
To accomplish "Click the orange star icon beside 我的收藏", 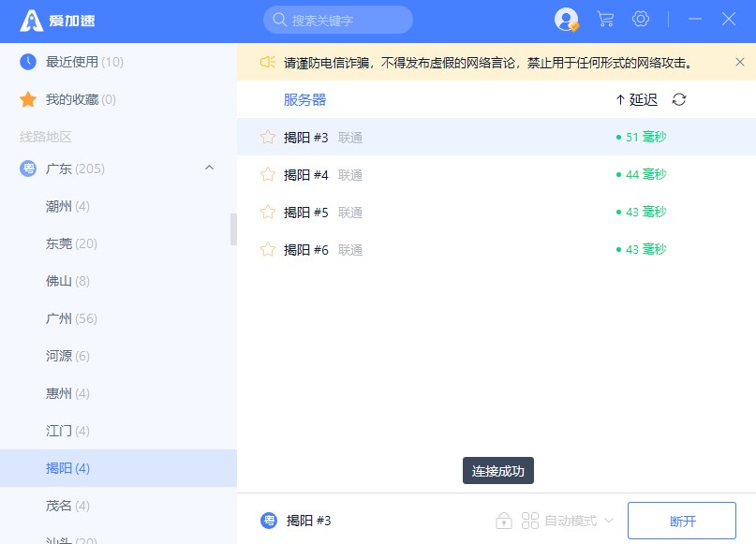I will point(28,99).
